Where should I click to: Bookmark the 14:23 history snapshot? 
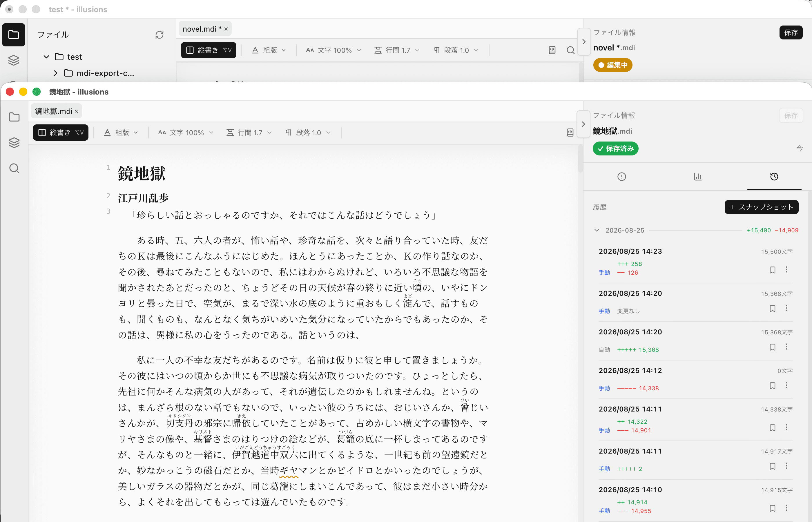click(772, 270)
